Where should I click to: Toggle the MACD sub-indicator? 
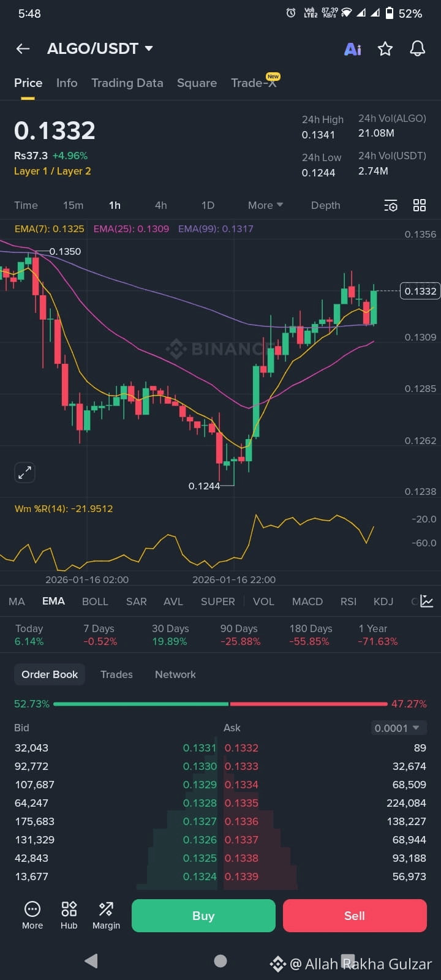(x=307, y=601)
